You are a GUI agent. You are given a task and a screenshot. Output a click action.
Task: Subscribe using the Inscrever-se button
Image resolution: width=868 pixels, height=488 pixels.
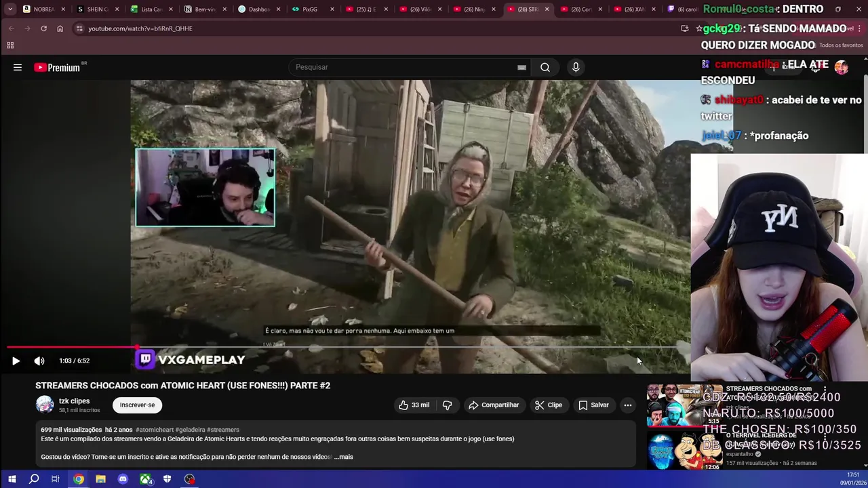(x=137, y=405)
